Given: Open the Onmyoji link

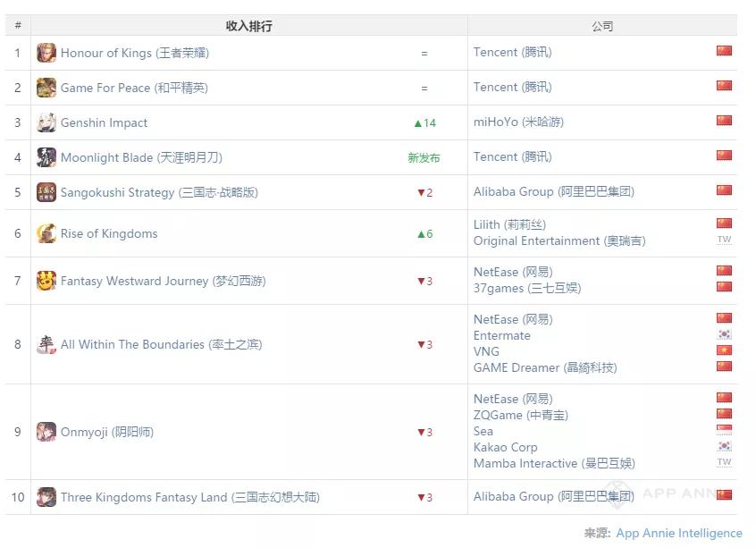Looking at the screenshot, I should click(107, 432).
